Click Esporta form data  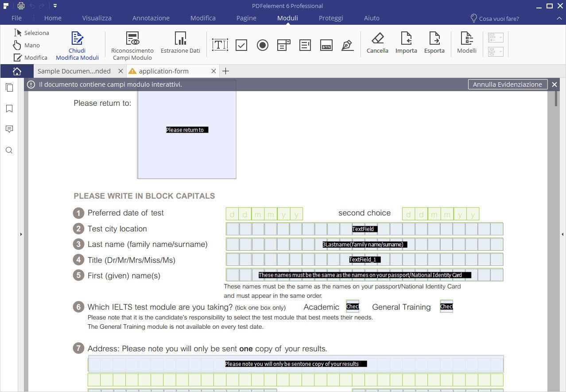(x=434, y=42)
